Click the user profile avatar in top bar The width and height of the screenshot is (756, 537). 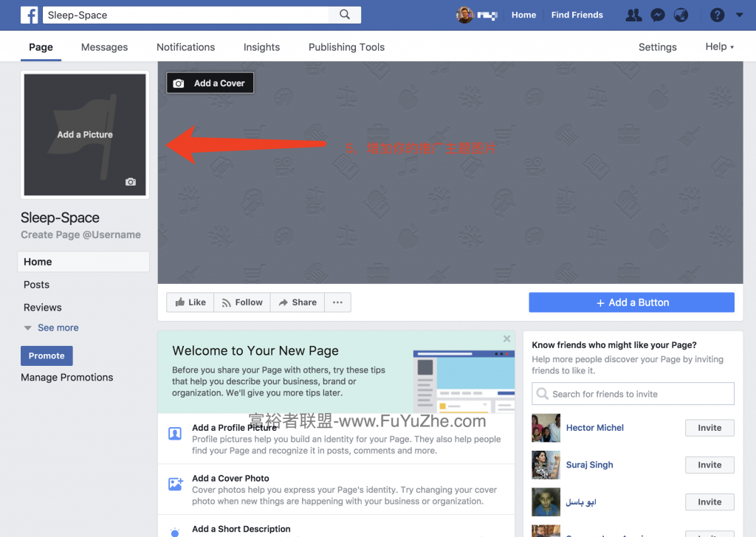[x=464, y=15]
